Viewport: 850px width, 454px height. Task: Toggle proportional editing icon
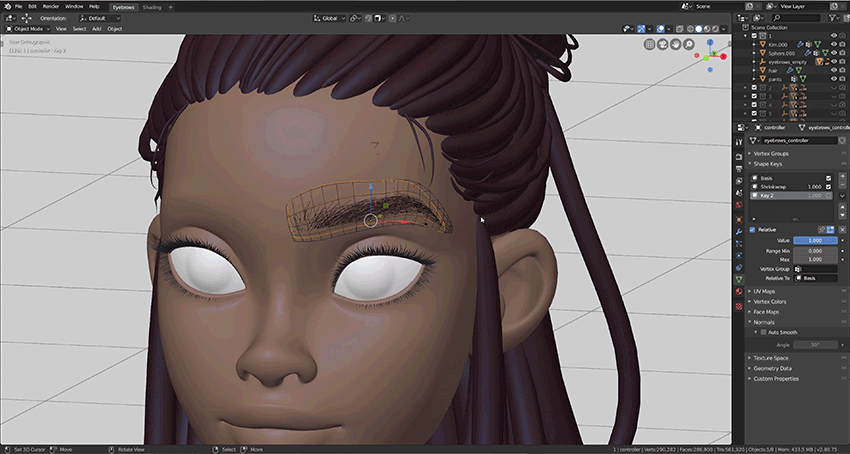[x=392, y=18]
